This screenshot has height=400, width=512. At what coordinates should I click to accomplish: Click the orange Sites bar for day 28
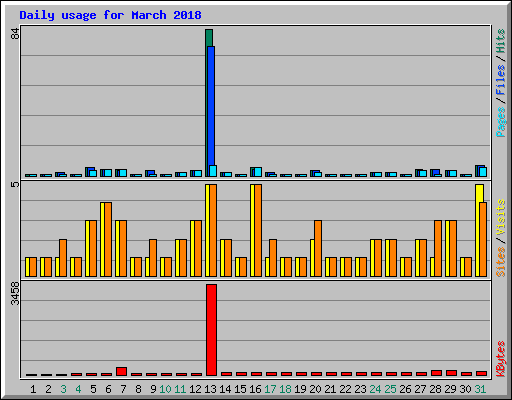point(438,248)
